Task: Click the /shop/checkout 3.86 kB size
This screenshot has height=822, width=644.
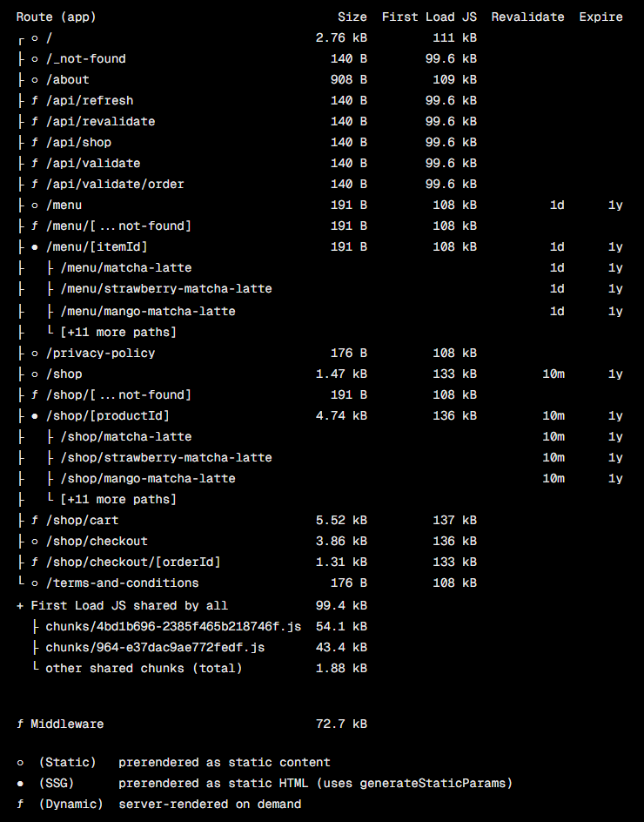Action: pyautogui.click(x=341, y=542)
